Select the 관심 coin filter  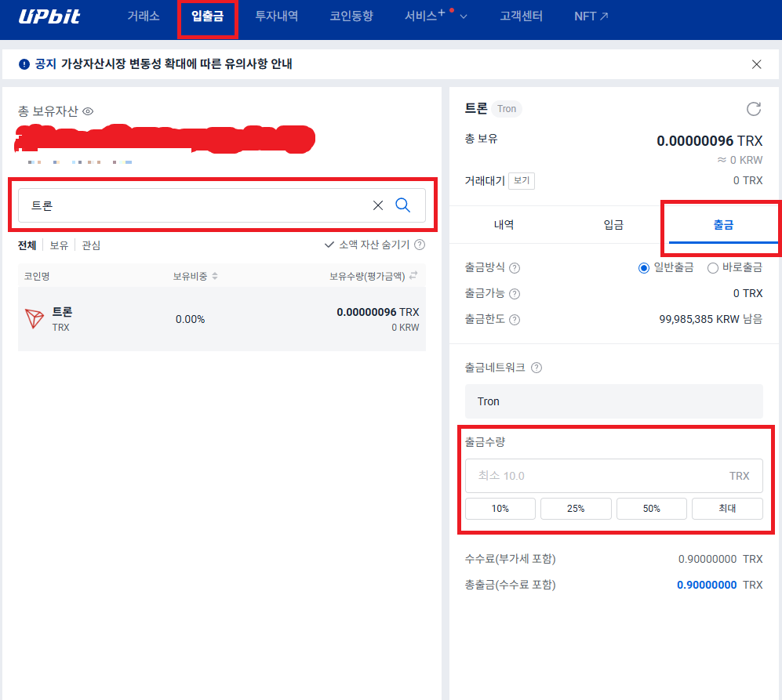coord(91,245)
